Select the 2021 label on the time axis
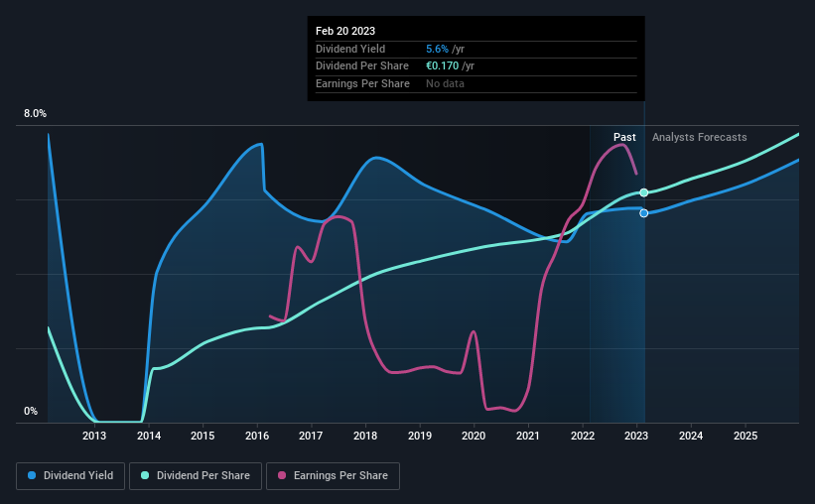 pos(528,436)
